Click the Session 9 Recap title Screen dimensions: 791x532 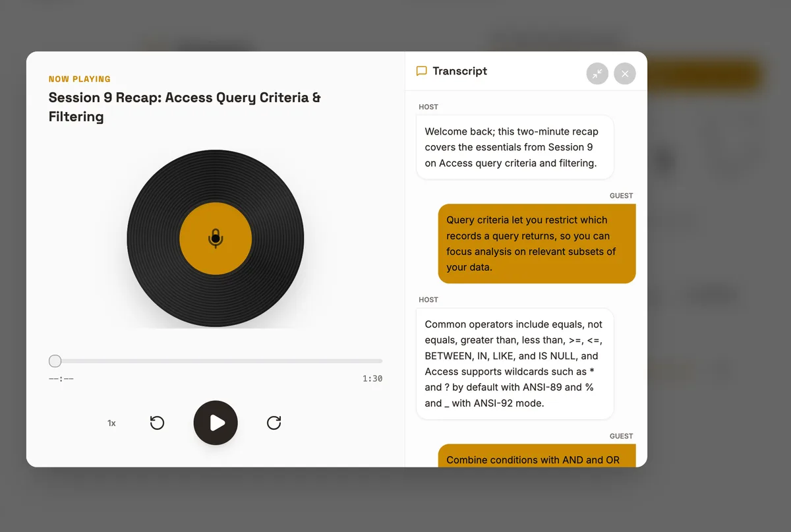(x=185, y=107)
